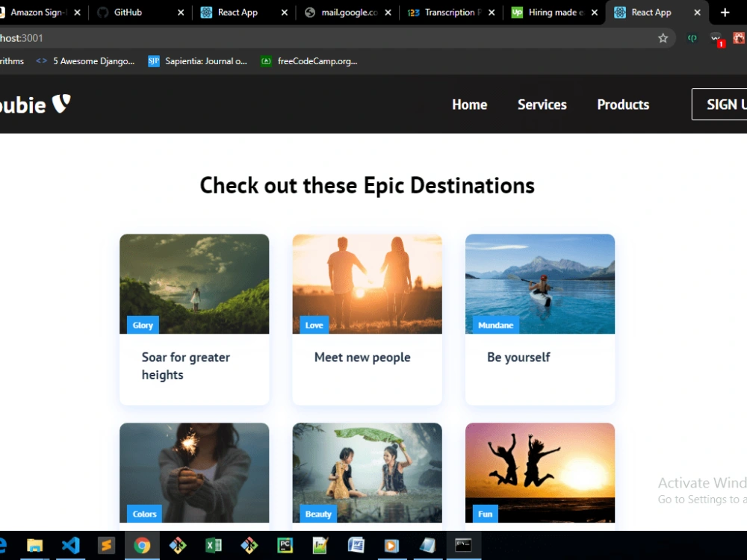The width and height of the screenshot is (747, 560).
Task: Close the Transcription tab
Action: (492, 13)
